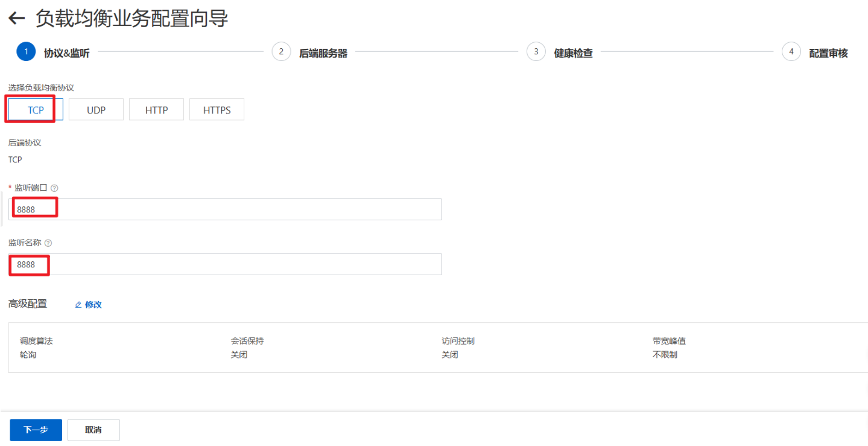
Task: Select the HTTPS protocol option
Action: click(x=217, y=109)
